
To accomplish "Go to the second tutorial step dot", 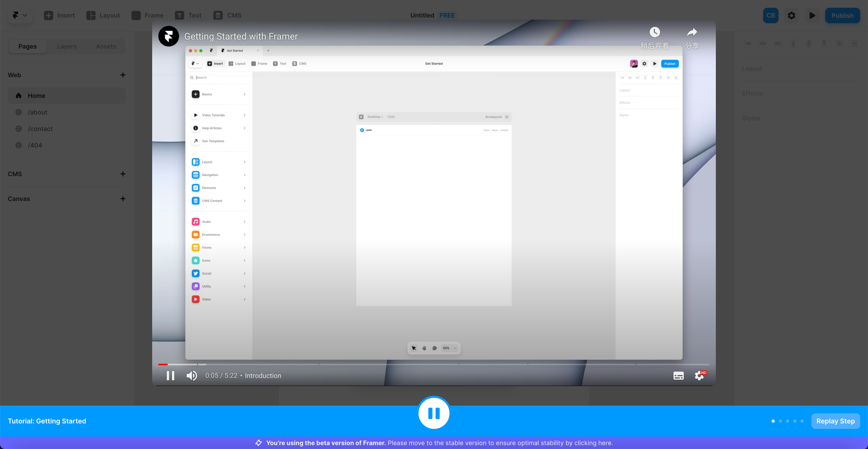I will coord(780,421).
